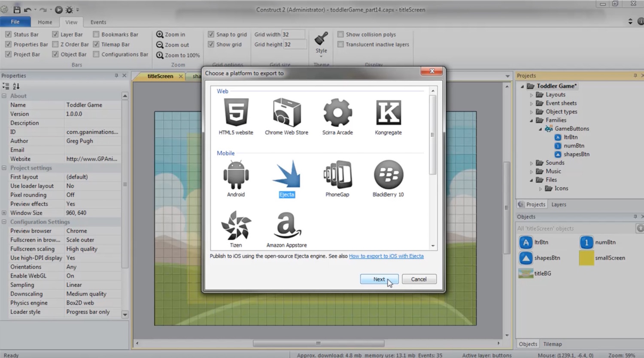The height and width of the screenshot is (358, 644).
Task: Click the Zoom out magnifier
Action: pyautogui.click(x=160, y=45)
